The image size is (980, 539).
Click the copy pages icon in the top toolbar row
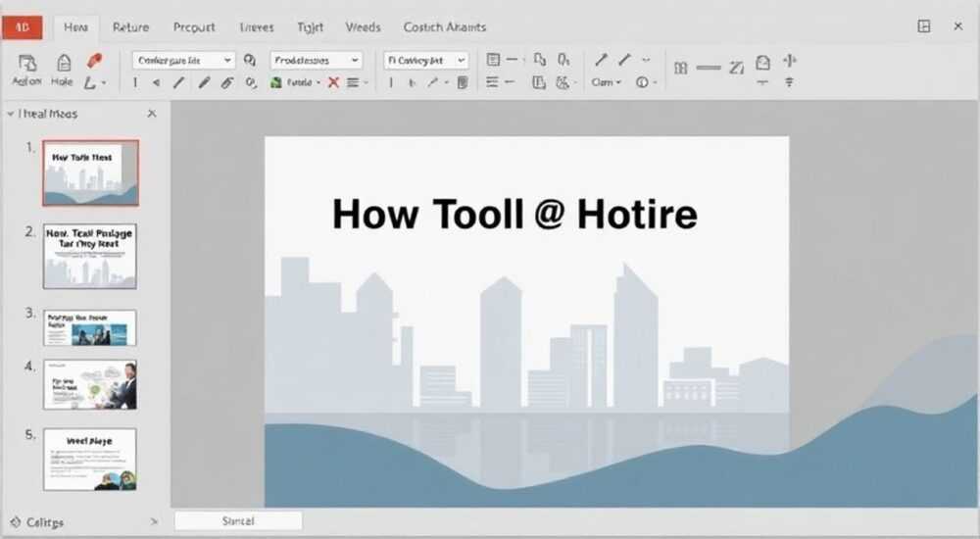pyautogui.click(x=540, y=60)
